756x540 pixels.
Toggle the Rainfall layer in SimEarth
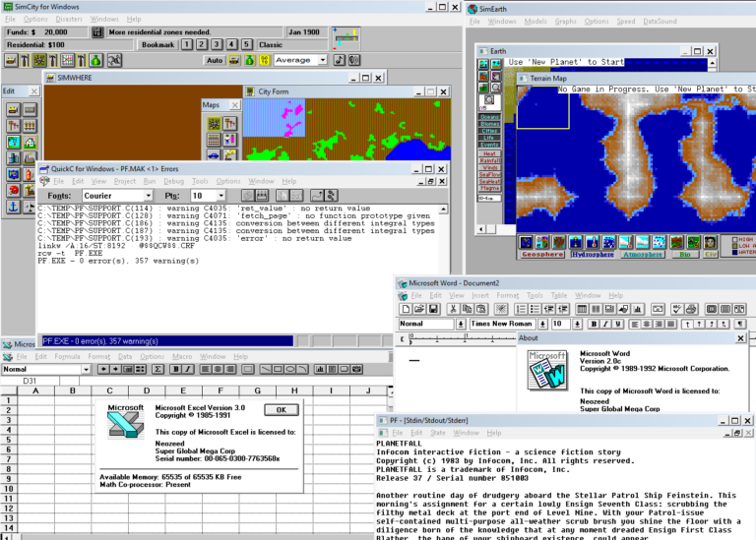tap(489, 162)
